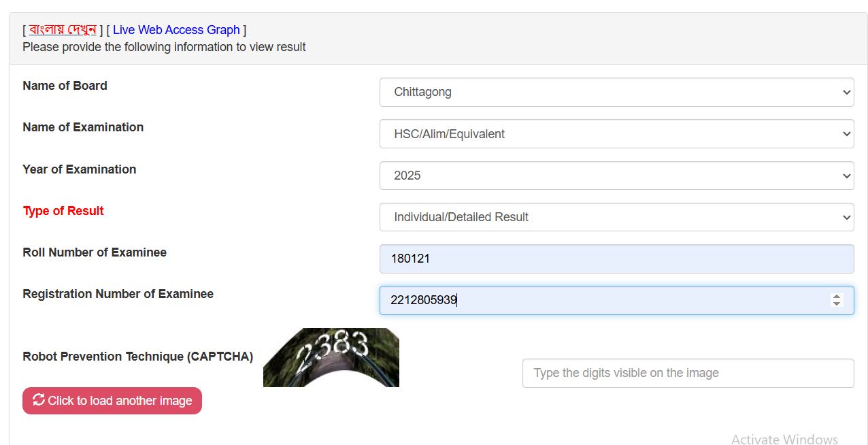Expand the Type of Result dropdown
Image resolution: width=868 pixels, height=445 pixels.
(x=616, y=217)
